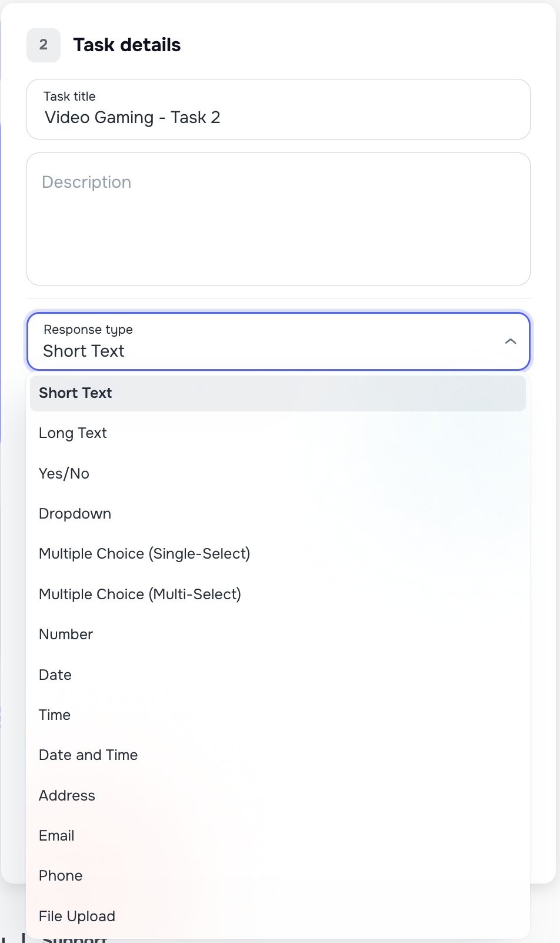Pick Date and Time response type
The width and height of the screenshot is (560, 943).
[88, 755]
